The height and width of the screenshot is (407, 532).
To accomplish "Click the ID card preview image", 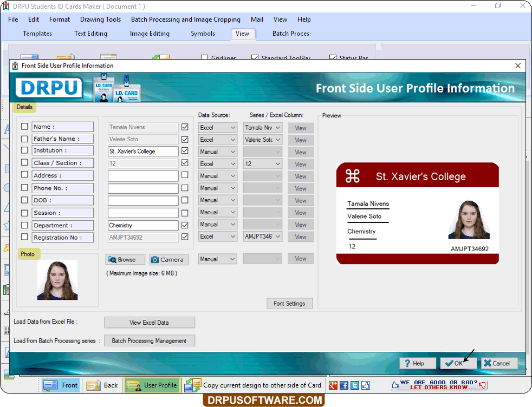I will (417, 213).
